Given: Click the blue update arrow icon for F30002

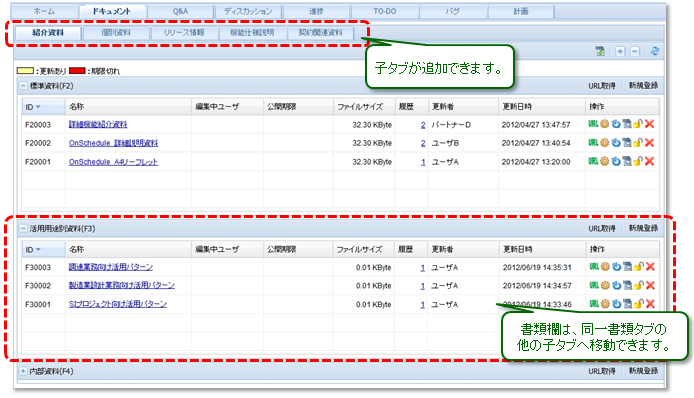Looking at the screenshot, I should [616, 285].
